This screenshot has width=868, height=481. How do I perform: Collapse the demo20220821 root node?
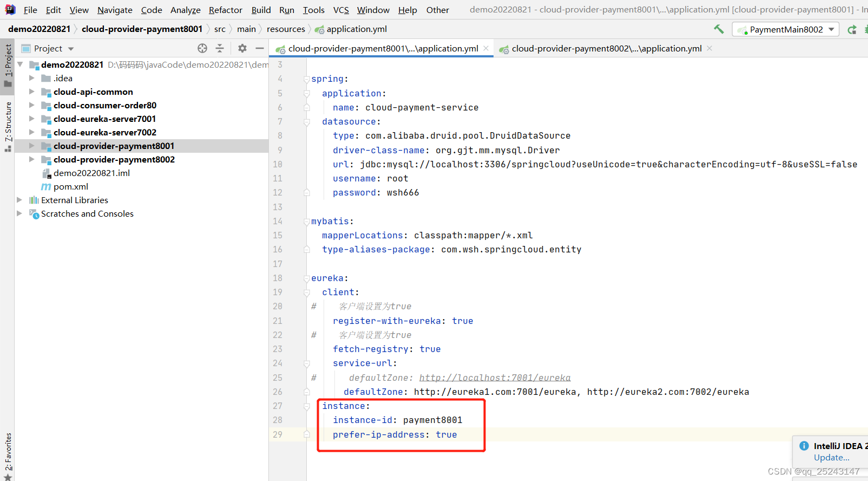(20, 64)
